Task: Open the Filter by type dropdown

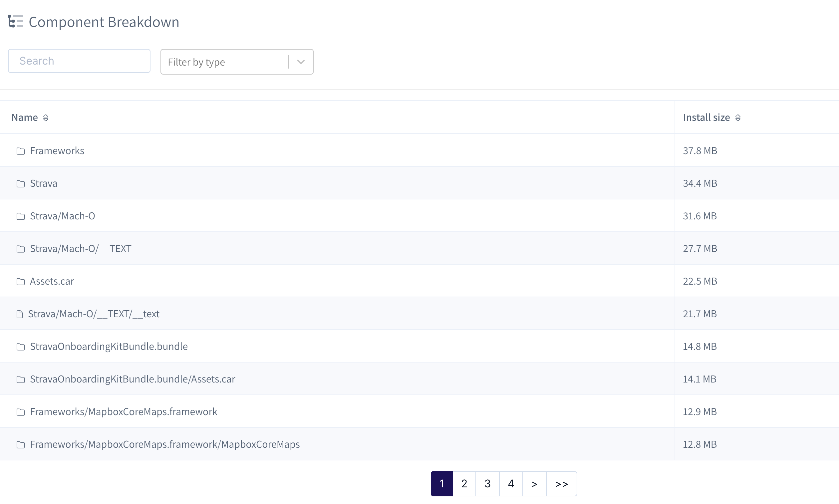Action: 224,62
